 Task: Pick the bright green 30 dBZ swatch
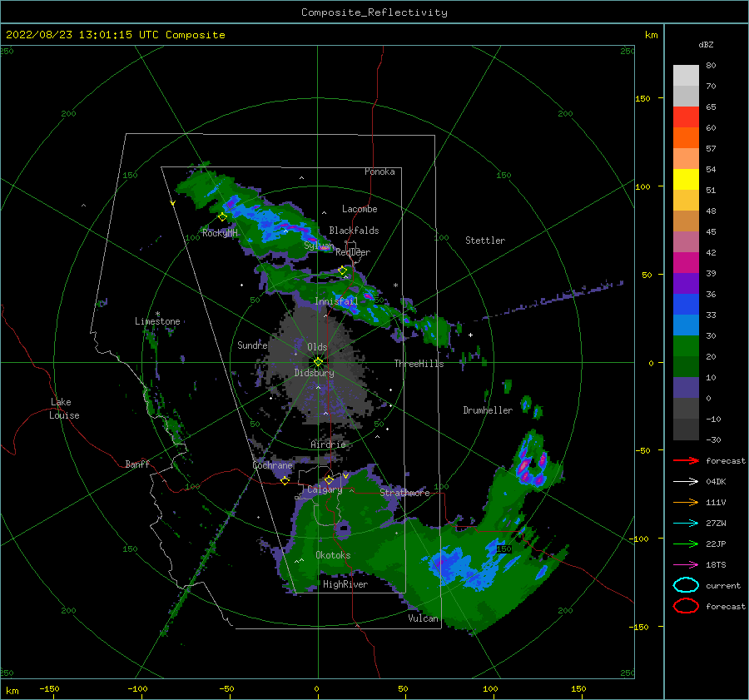[x=686, y=345]
